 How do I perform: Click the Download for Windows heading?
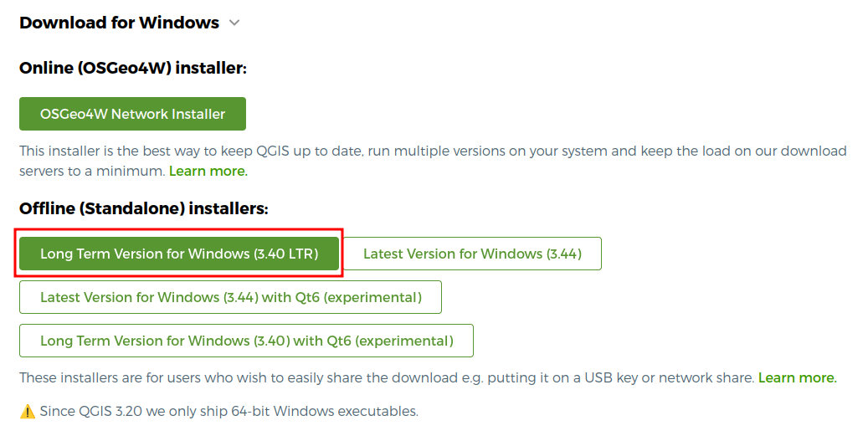coord(119,23)
